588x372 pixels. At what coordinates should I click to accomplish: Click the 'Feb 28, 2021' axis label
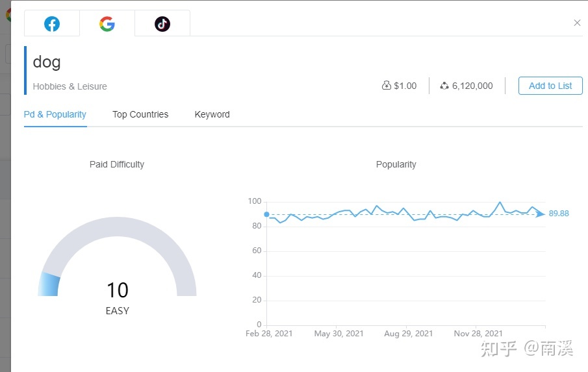pos(269,334)
